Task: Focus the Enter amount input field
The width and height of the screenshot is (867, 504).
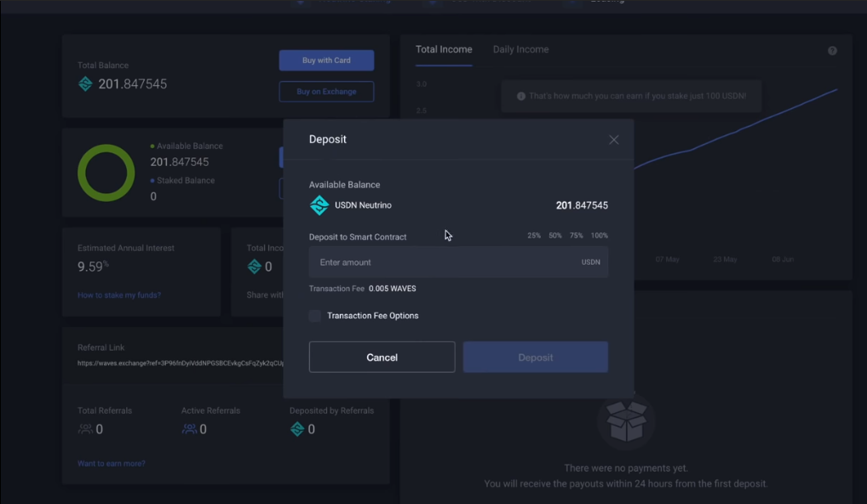Action: click(x=458, y=262)
